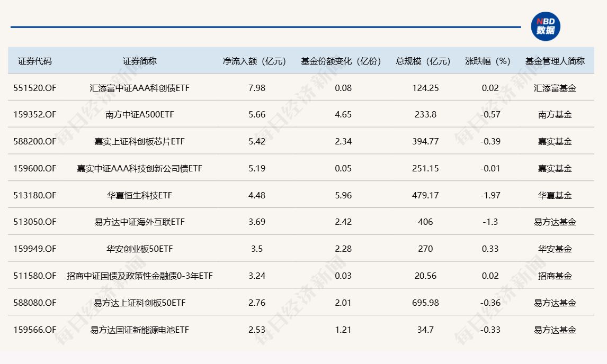Select net inflow value 2.76
Screen dimensions: 607x364
pyautogui.click(x=257, y=303)
